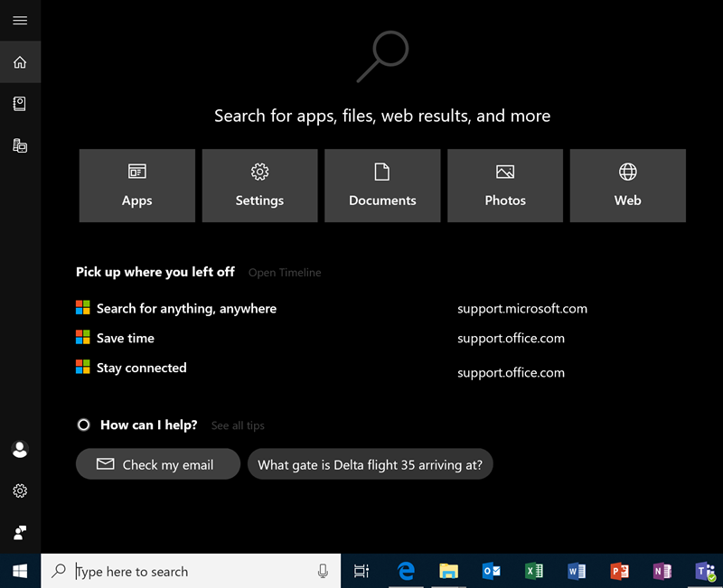
Task: Open the settings gear in the sidebar
Action: click(x=20, y=490)
